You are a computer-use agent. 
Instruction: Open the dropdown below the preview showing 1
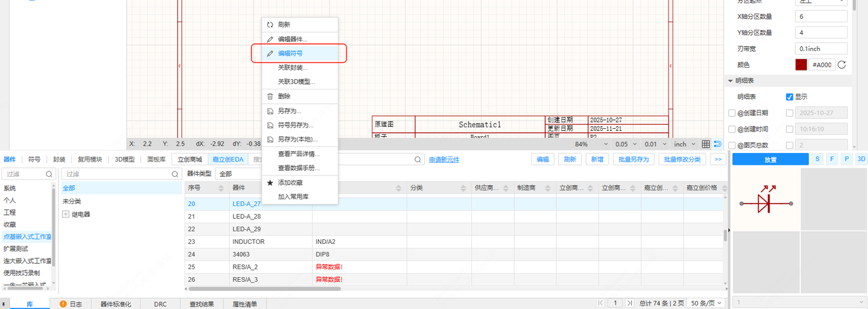point(800,302)
